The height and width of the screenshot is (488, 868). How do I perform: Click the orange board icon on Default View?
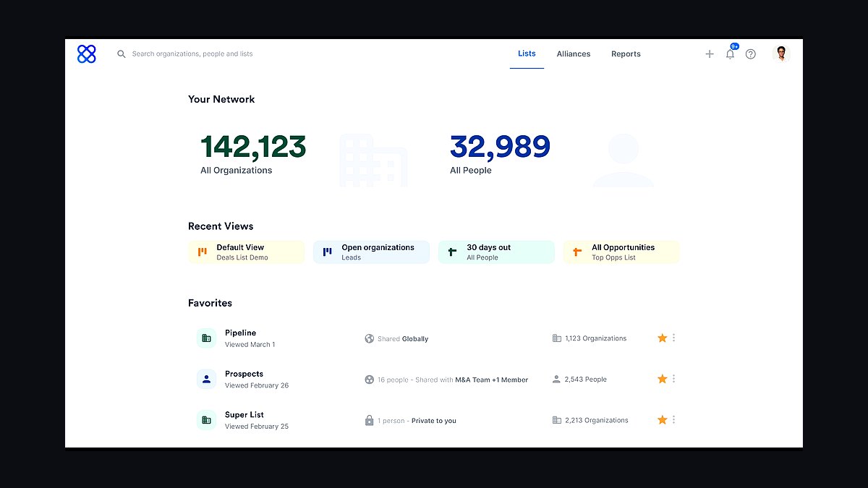coord(203,252)
